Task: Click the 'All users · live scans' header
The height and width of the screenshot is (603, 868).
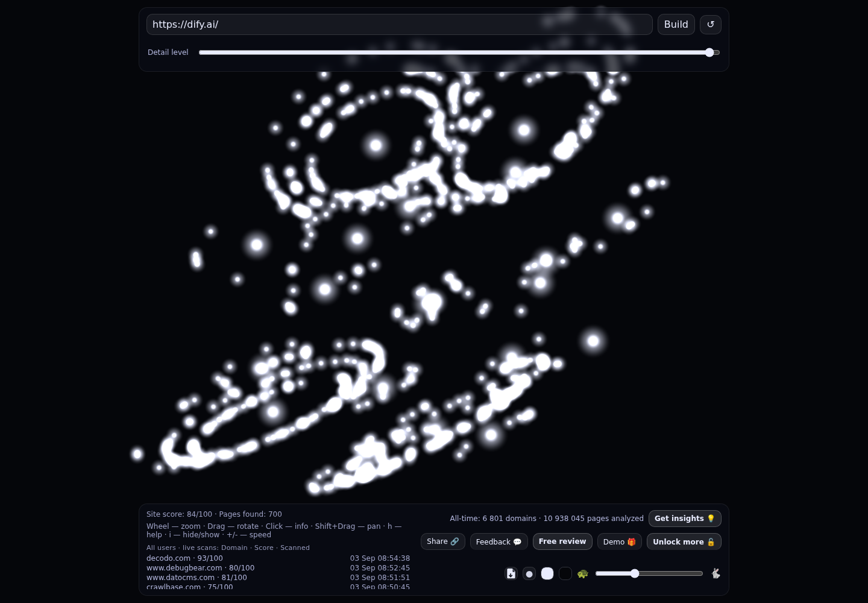Action: (228, 548)
